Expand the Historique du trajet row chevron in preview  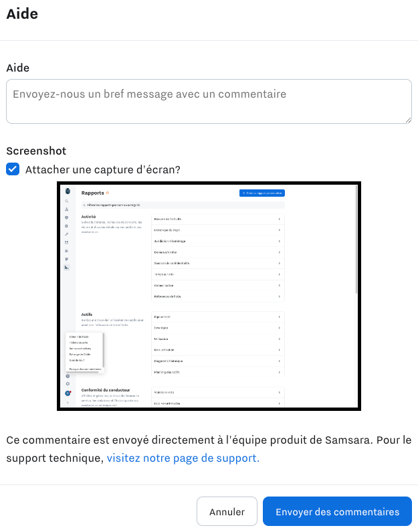280,230
